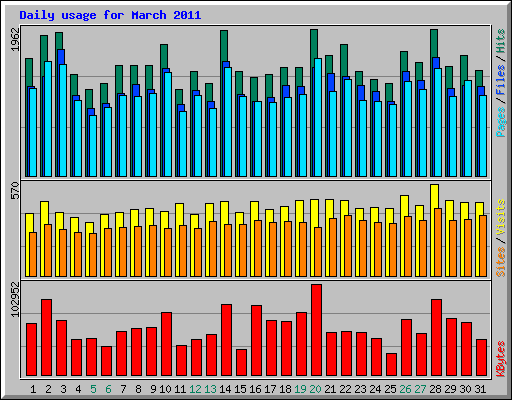Click day 11 on the x-axis
The height and width of the screenshot is (400, 512).
point(180,389)
